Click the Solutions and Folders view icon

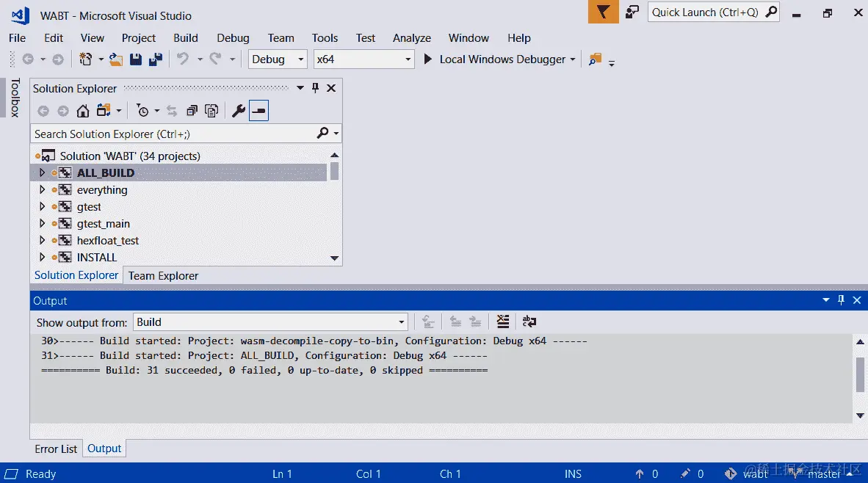[104, 111]
